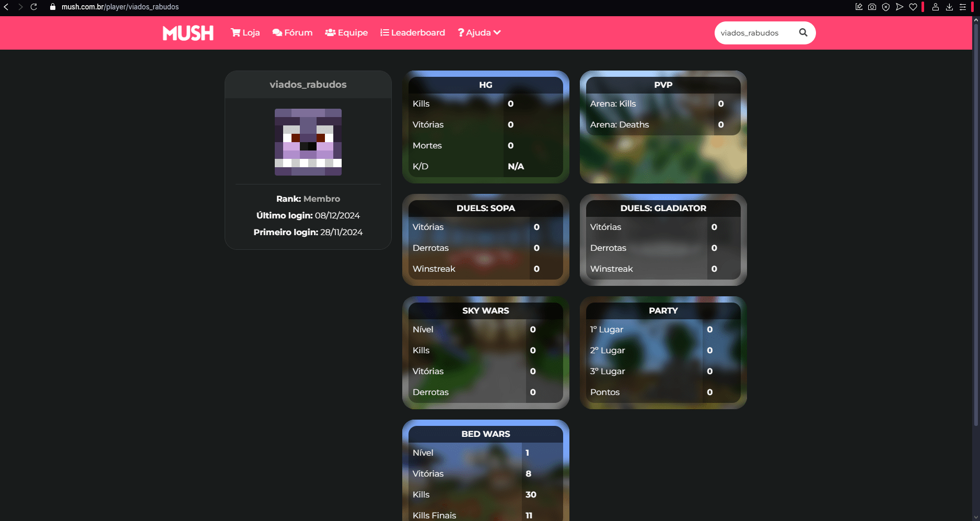Click Arena: Kills row in PVP
The width and height of the screenshot is (980, 521).
[x=663, y=103]
